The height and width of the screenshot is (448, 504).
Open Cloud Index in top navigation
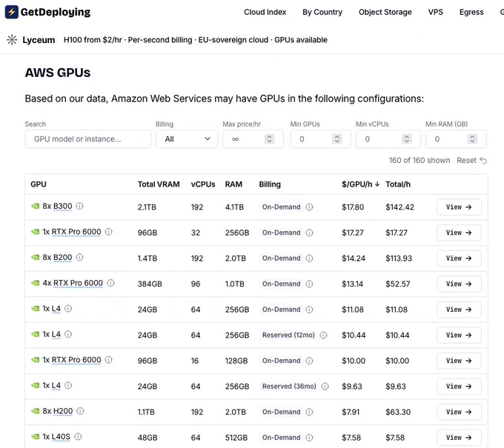click(265, 12)
